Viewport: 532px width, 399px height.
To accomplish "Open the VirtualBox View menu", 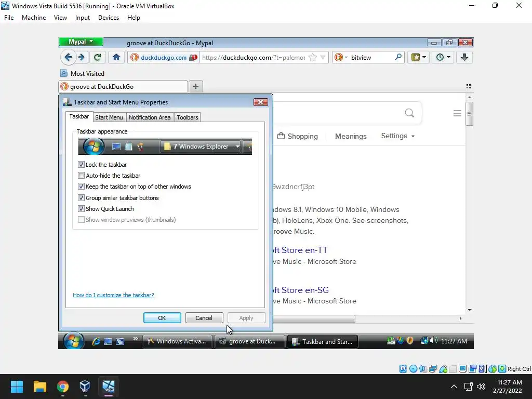I will coord(60,18).
